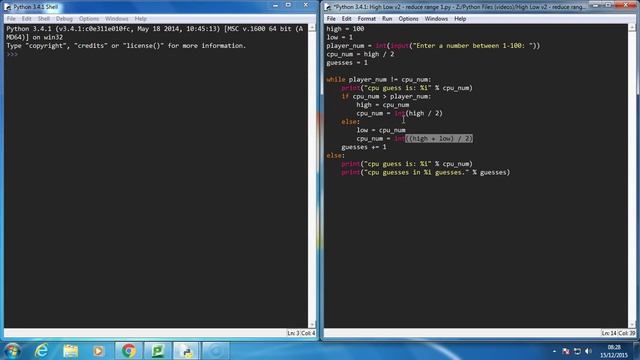Open Format menu in the editor window
Screen dimensions: 640x360
pyautogui.click(x=367, y=19)
